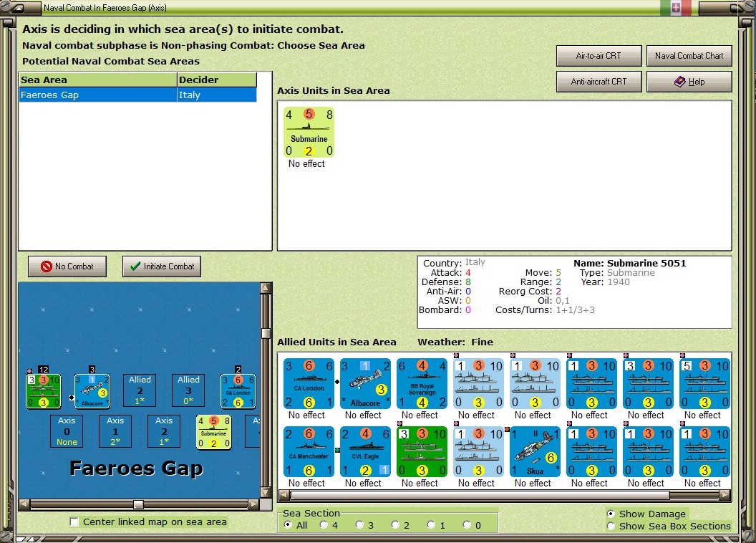Image resolution: width=756 pixels, height=543 pixels.
Task: Click the Italian flag icon in title bar
Action: tap(676, 7)
